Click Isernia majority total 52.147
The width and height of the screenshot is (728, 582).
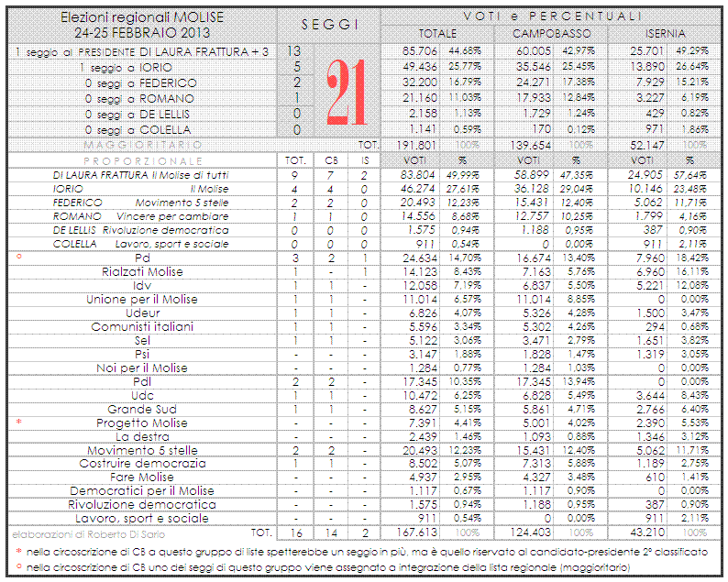647,145
